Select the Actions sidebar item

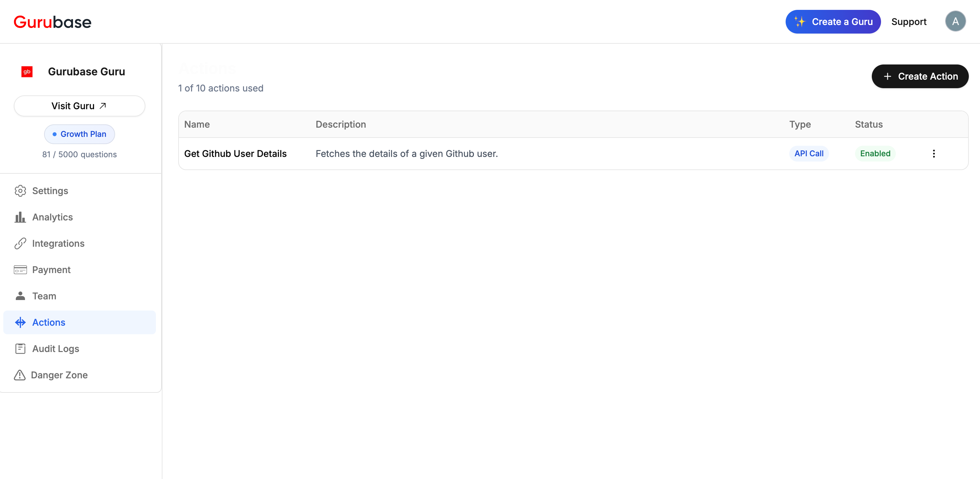80,322
